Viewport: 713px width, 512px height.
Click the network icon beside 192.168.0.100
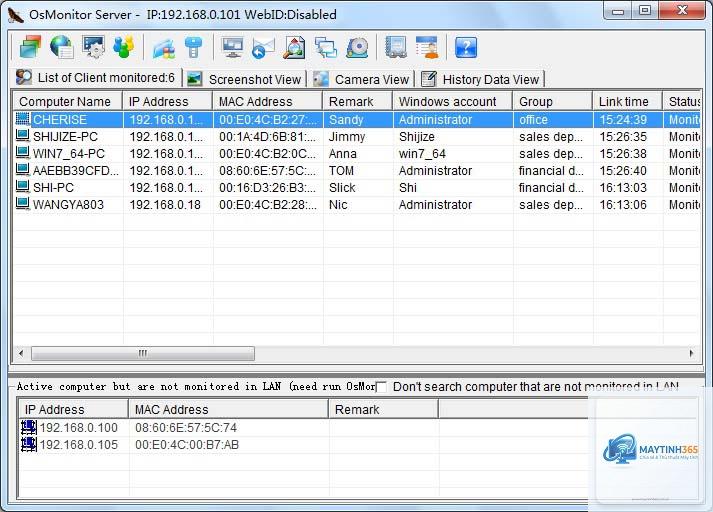(29, 427)
